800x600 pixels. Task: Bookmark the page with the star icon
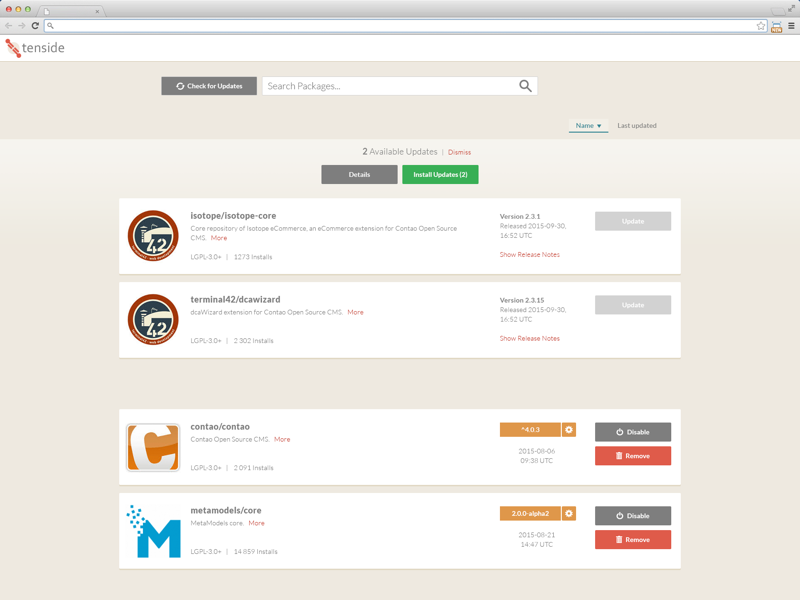(761, 26)
